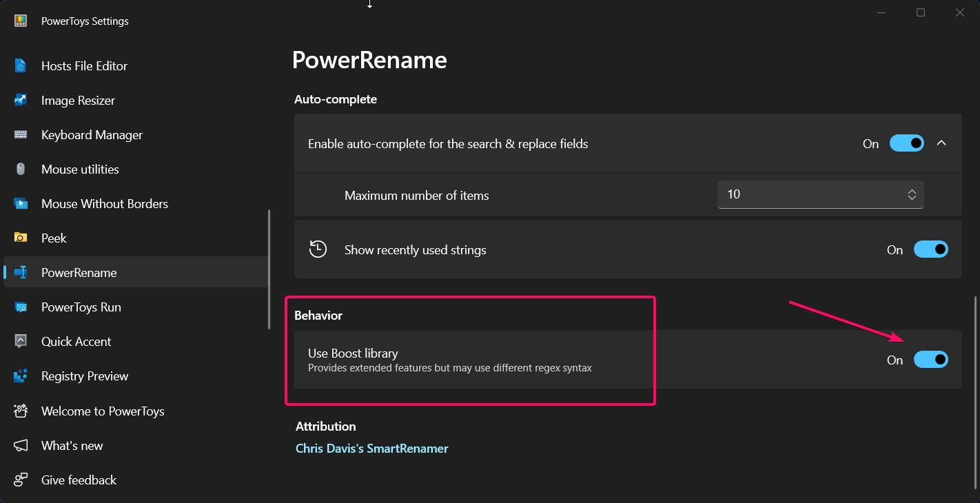Click the Peek sidebar icon

click(21, 238)
